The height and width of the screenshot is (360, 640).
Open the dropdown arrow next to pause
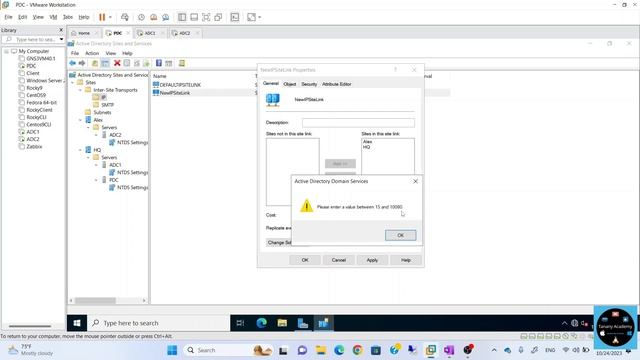[x=110, y=17]
